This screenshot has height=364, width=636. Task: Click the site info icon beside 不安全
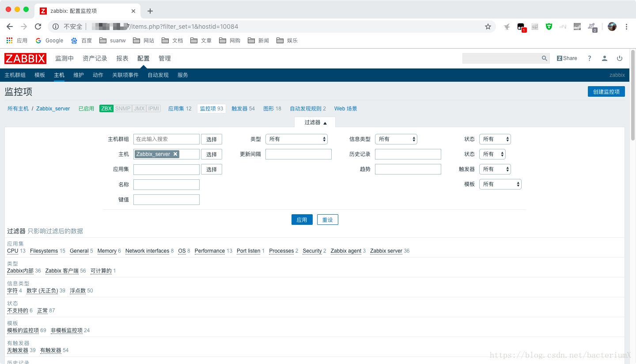point(56,27)
